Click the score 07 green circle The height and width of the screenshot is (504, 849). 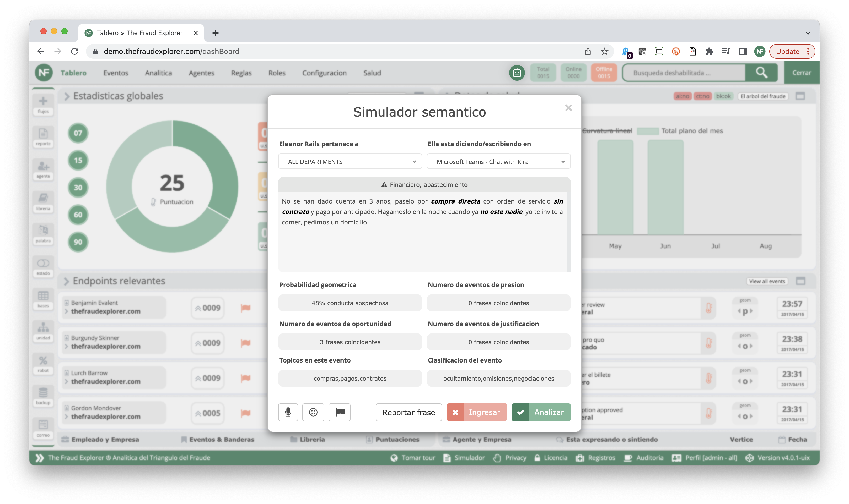78,133
